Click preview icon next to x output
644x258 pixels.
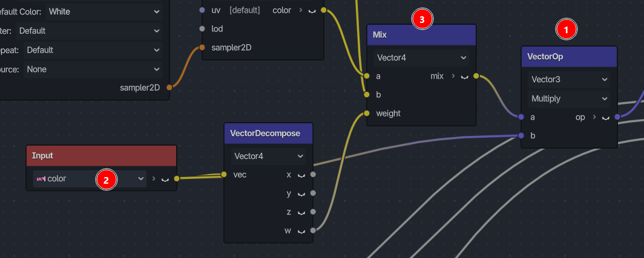301,175
